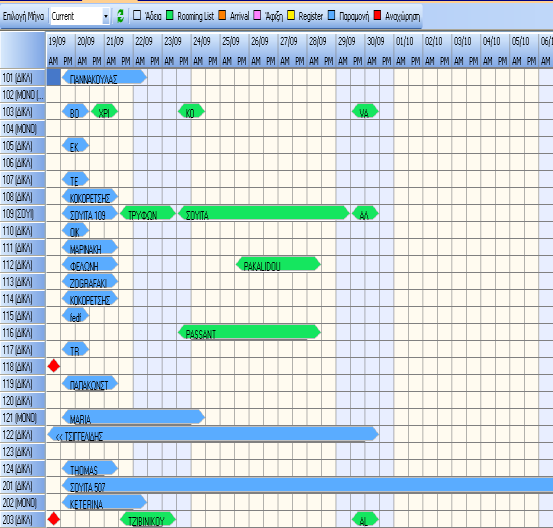Select the ΓΙΑΝΝΑΚΟΥΛΑΣ booking in room 101

[x=104, y=77]
